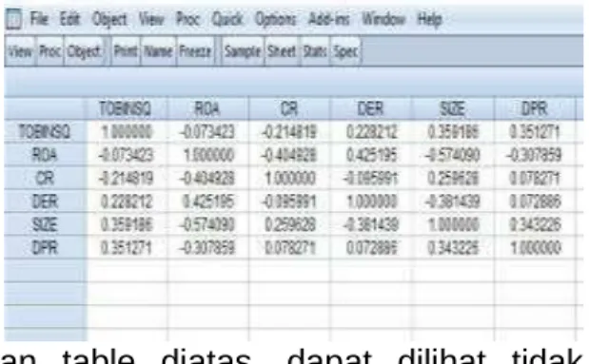Click cell 0.359186 in TOBINSQ row
The height and width of the screenshot is (364, 589).
click(x=453, y=132)
